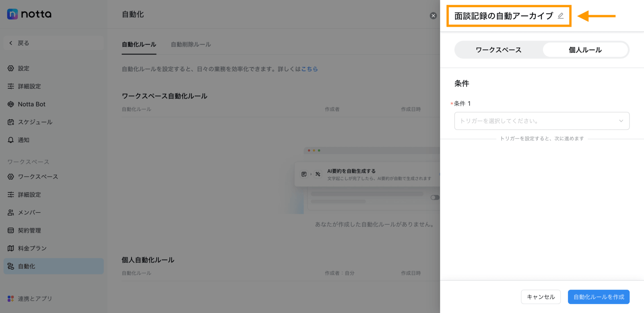Open the こちら details link
This screenshot has height=313, width=644.
click(x=310, y=69)
